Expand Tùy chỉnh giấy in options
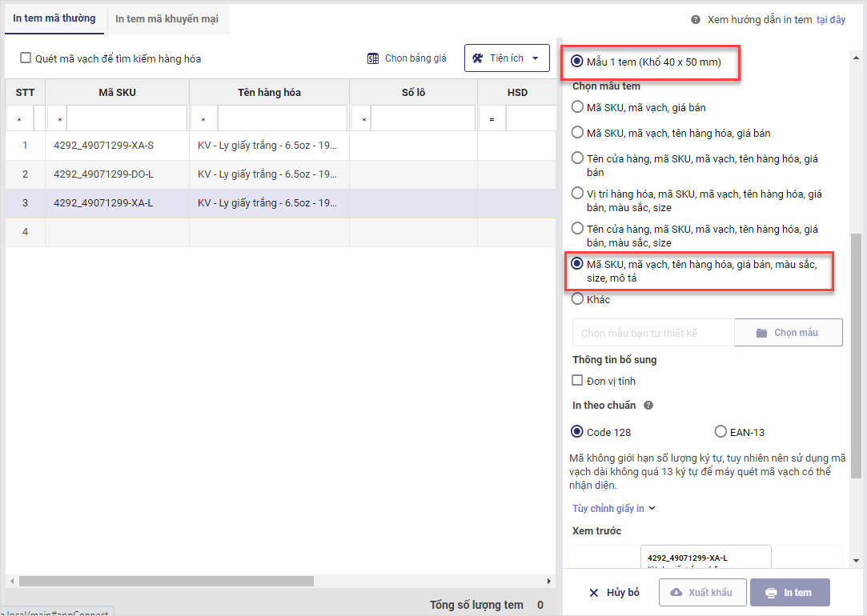Screen dimensions: 867x616 (x=614, y=508)
